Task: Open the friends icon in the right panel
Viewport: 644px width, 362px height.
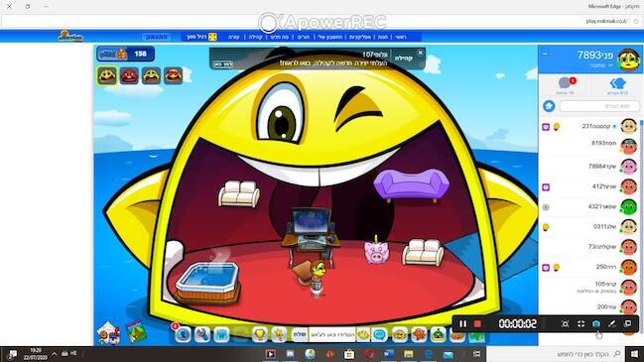Action: (x=617, y=86)
